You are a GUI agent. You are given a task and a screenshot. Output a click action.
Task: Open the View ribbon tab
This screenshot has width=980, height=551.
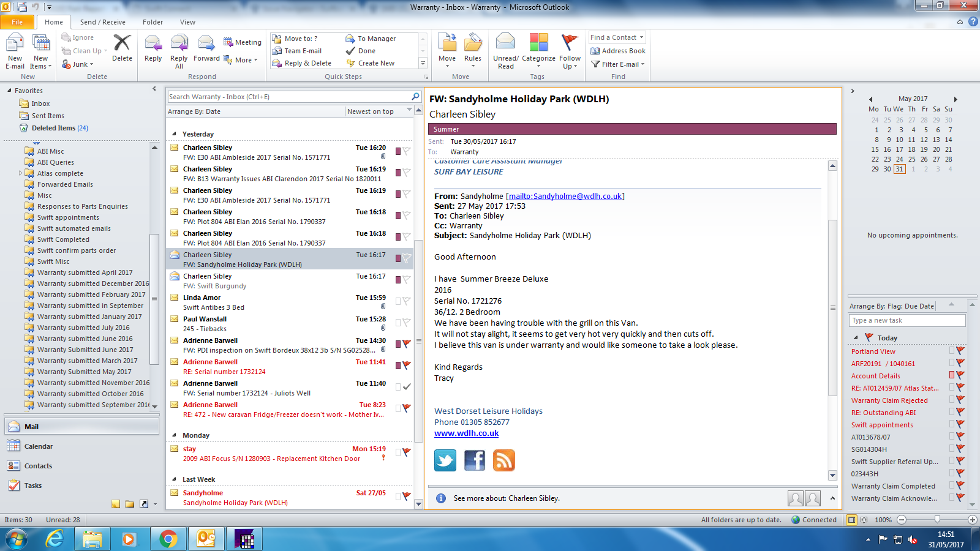(187, 22)
